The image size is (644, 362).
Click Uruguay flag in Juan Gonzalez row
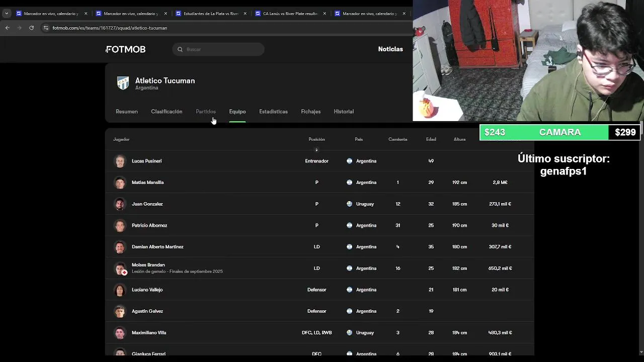tap(349, 204)
